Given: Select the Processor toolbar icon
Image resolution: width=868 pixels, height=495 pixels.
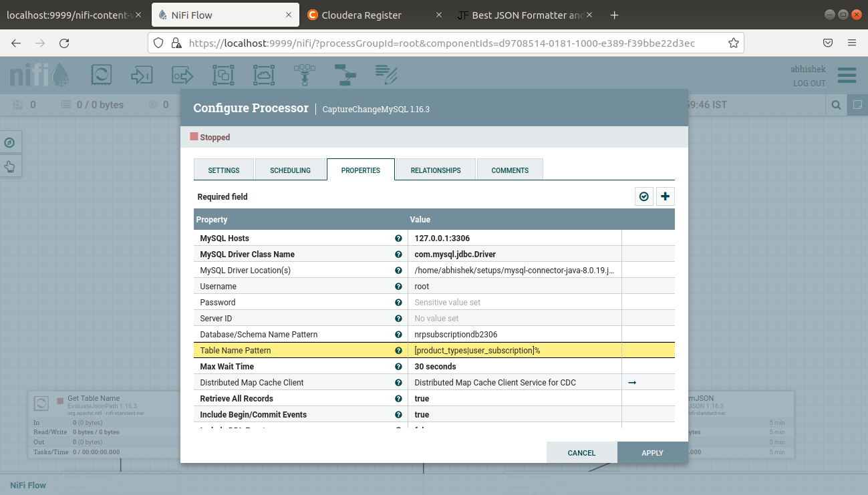Looking at the screenshot, I should 101,75.
